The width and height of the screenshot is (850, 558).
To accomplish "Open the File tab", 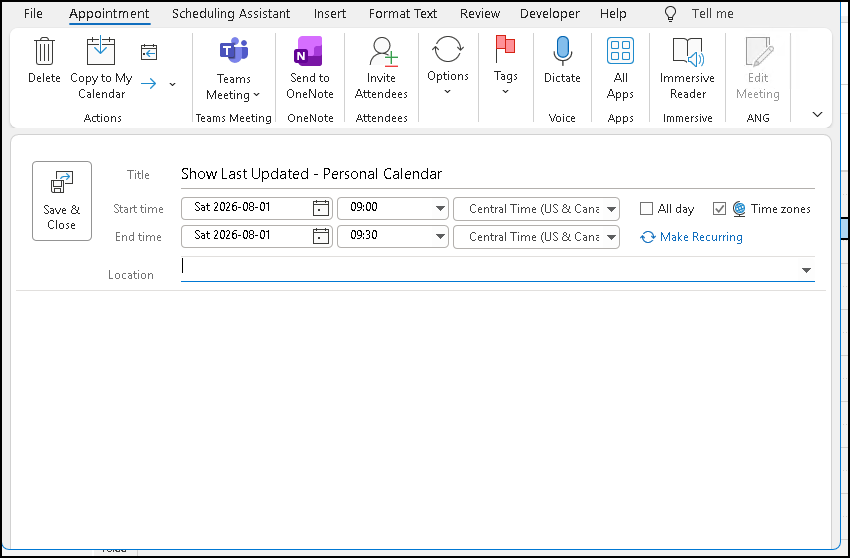I will (x=33, y=14).
